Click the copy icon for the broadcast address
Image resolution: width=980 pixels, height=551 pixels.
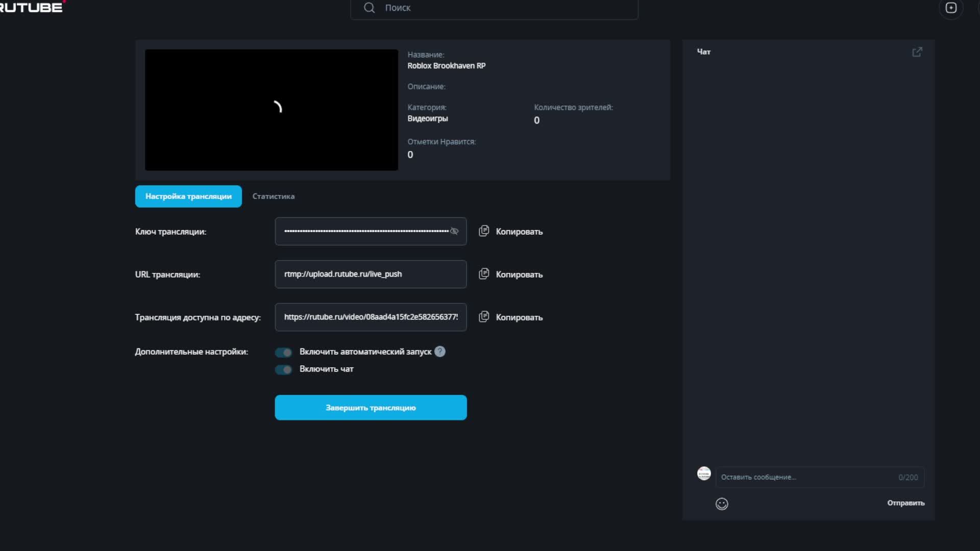(x=484, y=317)
